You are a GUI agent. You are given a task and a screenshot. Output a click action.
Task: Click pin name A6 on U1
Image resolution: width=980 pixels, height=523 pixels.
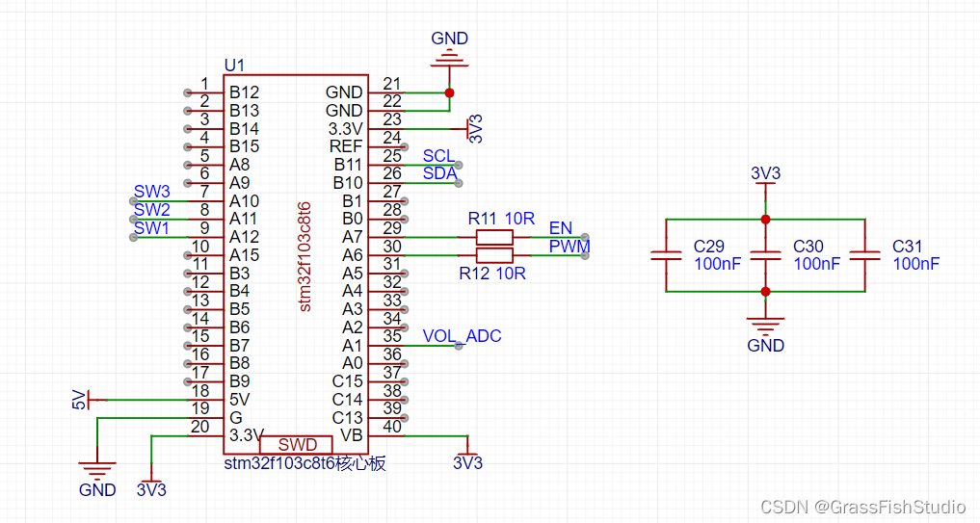coord(353,255)
